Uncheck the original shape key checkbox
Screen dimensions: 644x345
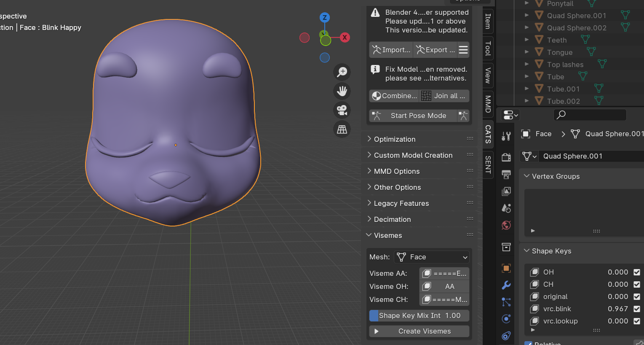[x=637, y=296]
